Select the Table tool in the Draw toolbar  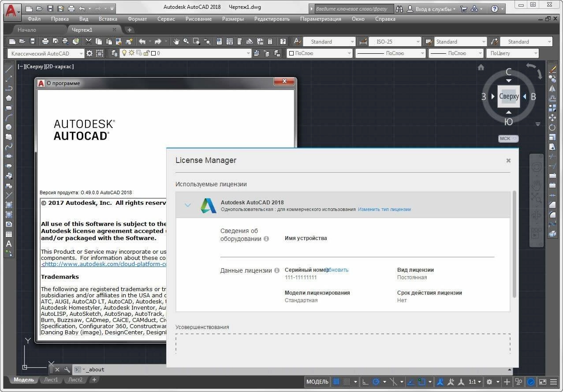coord(8,234)
